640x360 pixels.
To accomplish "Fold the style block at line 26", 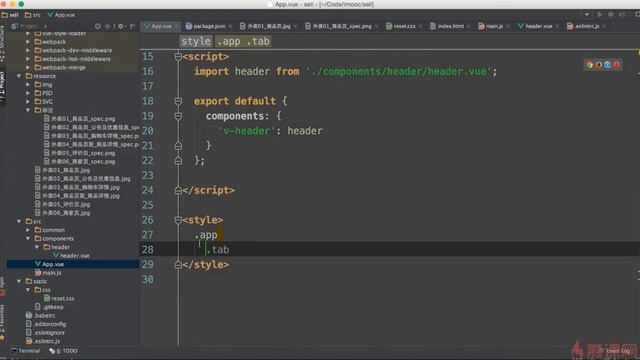I will [x=178, y=220].
